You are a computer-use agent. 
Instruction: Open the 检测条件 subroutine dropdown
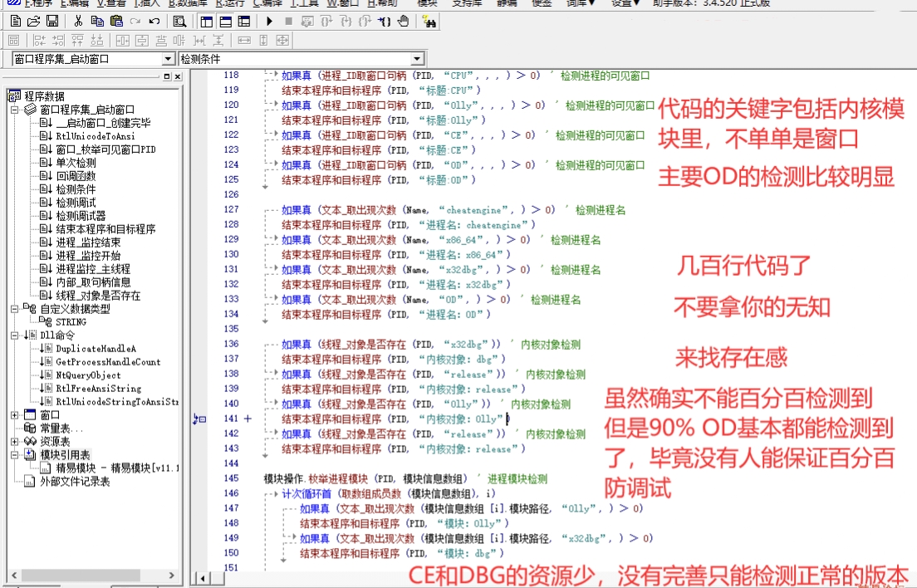pos(417,59)
